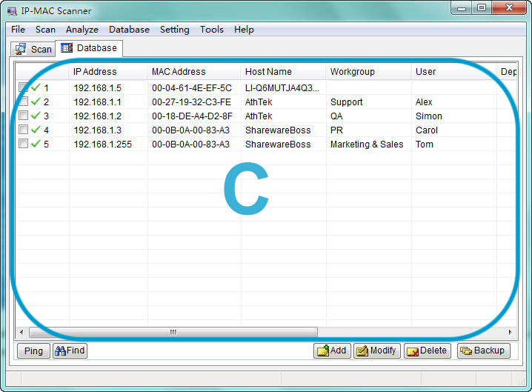Check the box for row 4
532x392 pixels.
pyautogui.click(x=24, y=130)
